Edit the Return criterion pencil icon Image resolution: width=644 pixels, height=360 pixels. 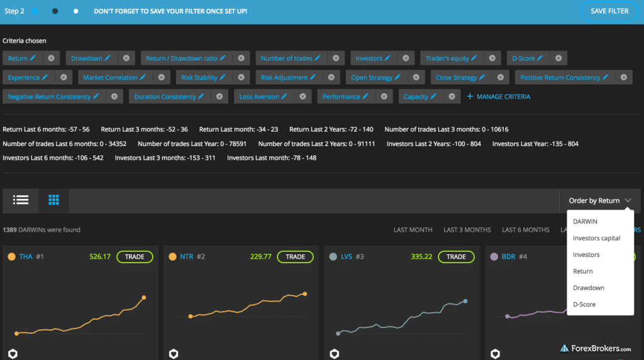[x=33, y=59]
